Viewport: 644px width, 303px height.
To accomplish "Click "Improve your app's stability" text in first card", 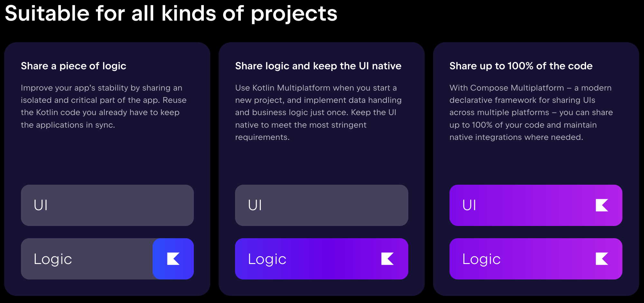I will click(80, 88).
